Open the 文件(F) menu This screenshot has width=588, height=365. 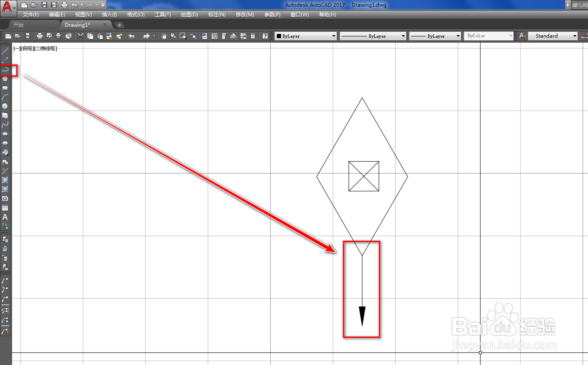pyautogui.click(x=31, y=15)
